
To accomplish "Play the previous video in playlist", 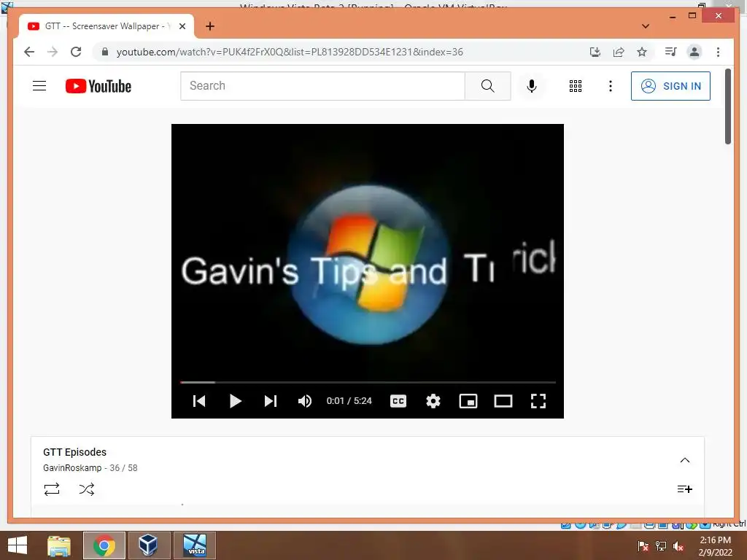I will click(199, 401).
